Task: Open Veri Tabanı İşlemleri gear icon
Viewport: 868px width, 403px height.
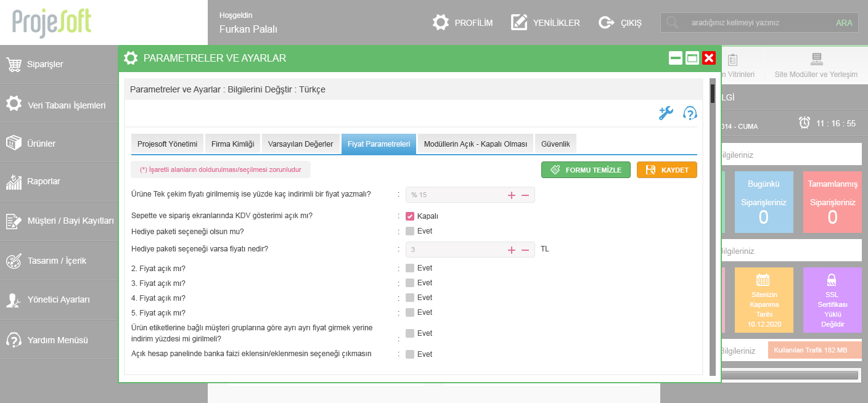Action: 14,104
